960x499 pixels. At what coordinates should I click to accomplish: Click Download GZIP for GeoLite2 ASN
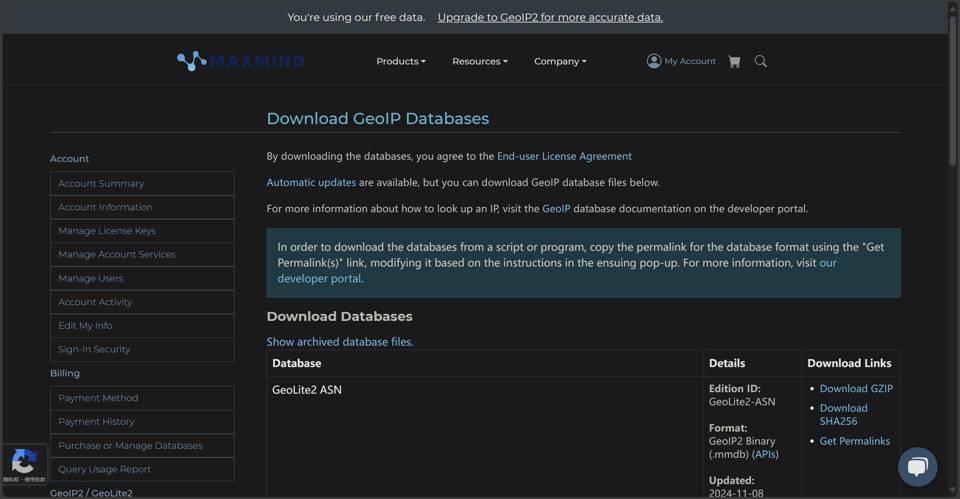[856, 389]
